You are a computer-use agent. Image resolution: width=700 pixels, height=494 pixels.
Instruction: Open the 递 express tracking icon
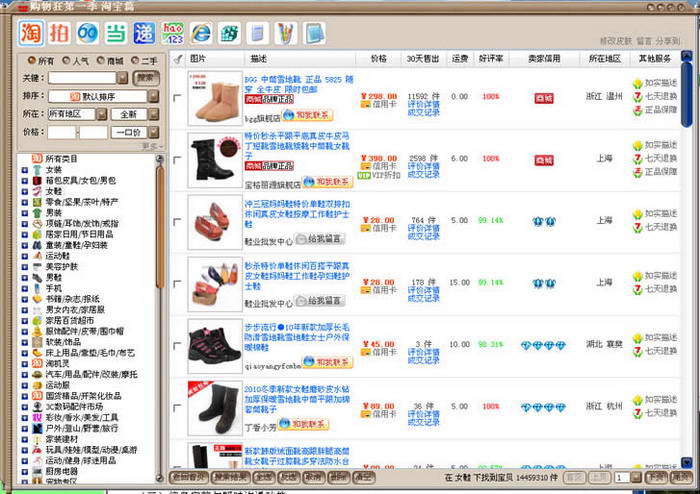145,31
